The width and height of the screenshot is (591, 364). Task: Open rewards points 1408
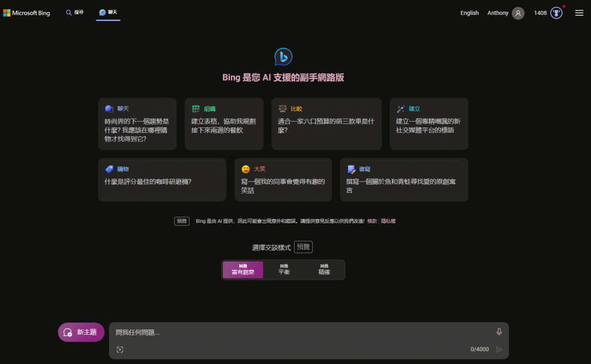540,13
